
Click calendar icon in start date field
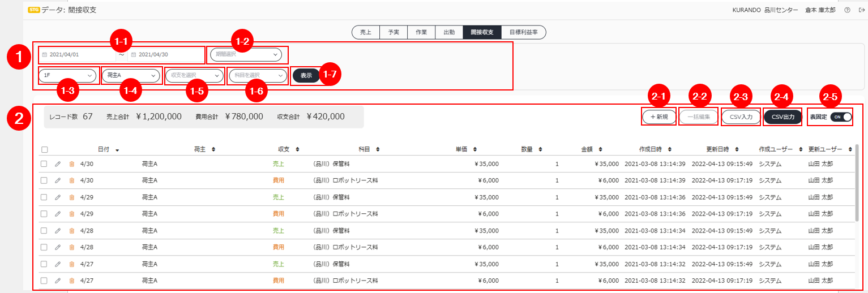point(45,55)
